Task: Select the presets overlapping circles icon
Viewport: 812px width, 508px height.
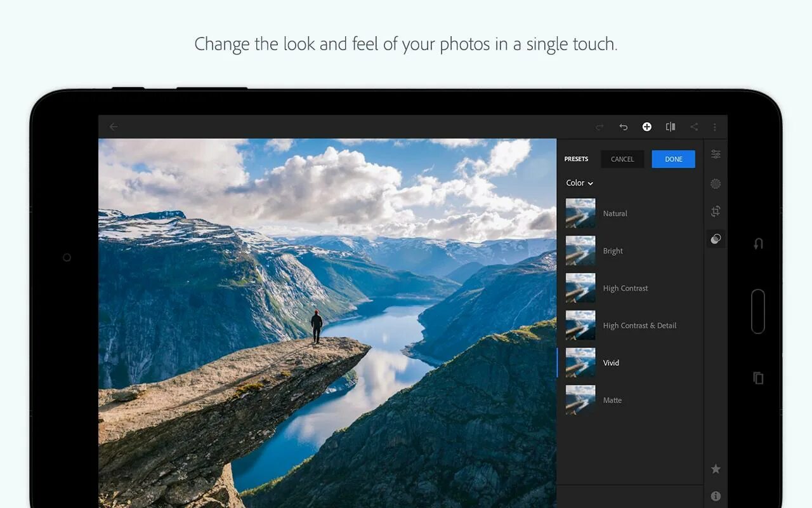Action: [716, 239]
